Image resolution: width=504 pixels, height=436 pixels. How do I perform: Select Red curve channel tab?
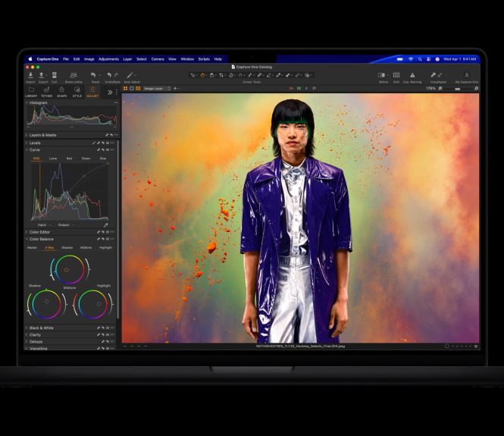[x=69, y=158]
